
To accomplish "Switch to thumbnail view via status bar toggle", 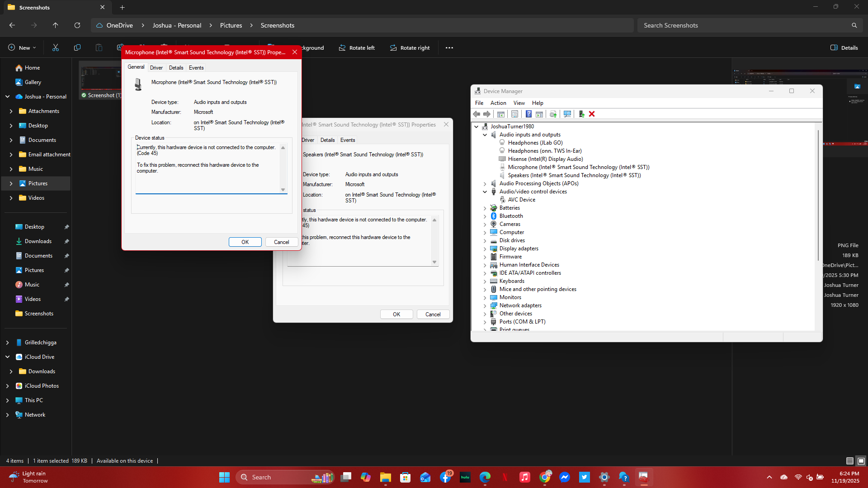I will click(x=860, y=461).
